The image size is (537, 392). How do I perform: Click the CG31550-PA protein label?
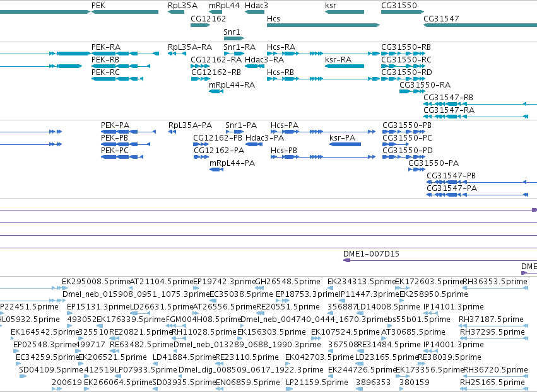[x=434, y=163]
